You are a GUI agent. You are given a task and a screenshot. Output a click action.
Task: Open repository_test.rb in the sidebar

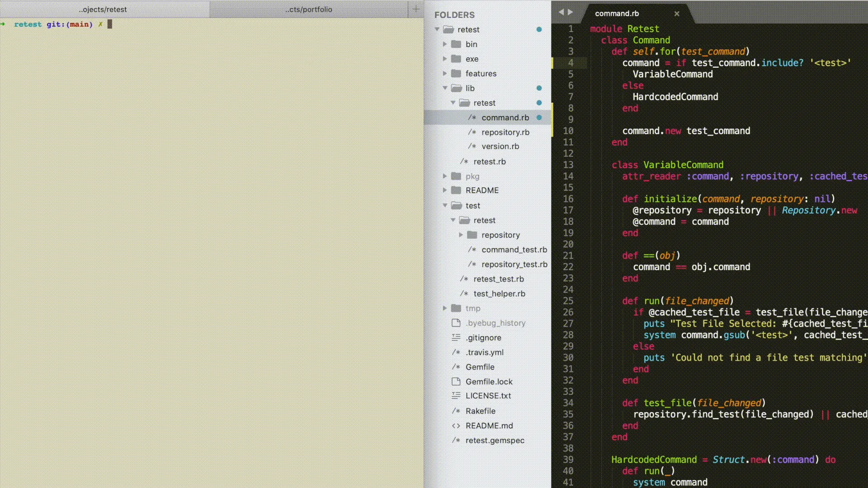pos(514,264)
